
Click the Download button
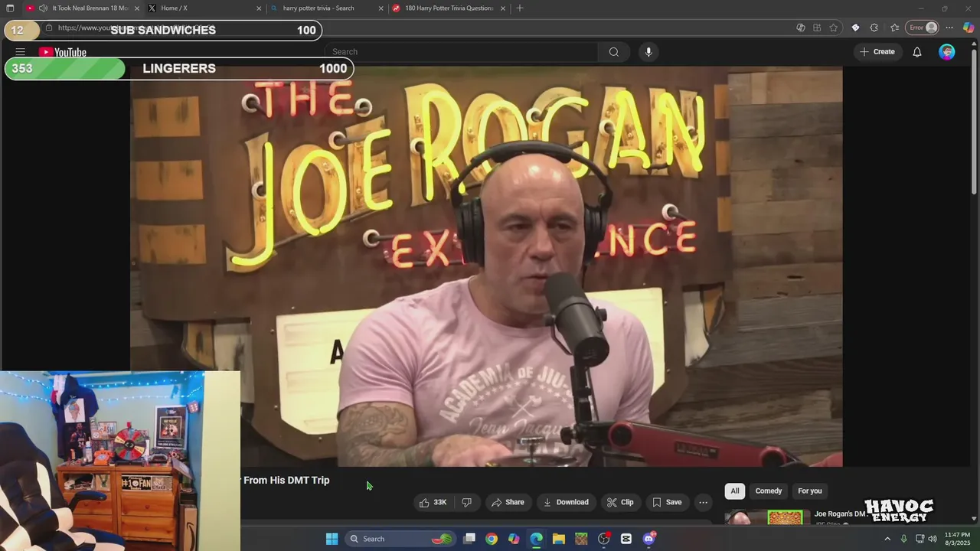(566, 502)
